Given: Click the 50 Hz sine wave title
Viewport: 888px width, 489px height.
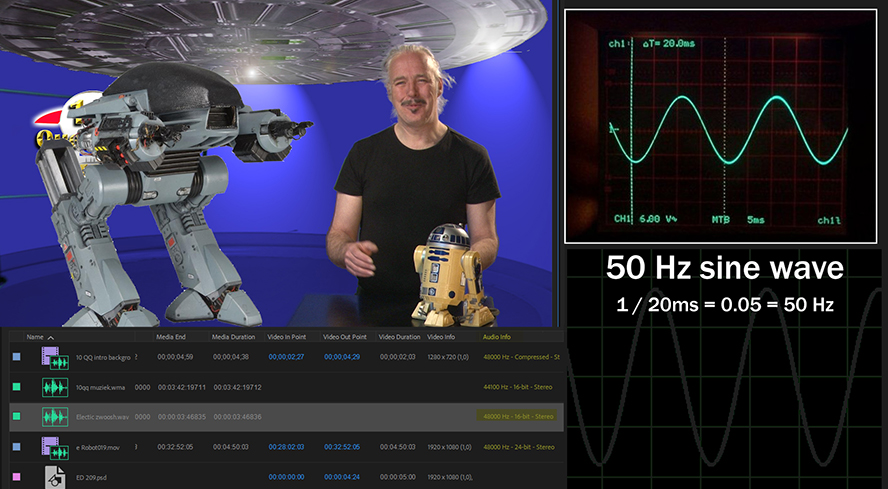Looking at the screenshot, I should coord(725,267).
